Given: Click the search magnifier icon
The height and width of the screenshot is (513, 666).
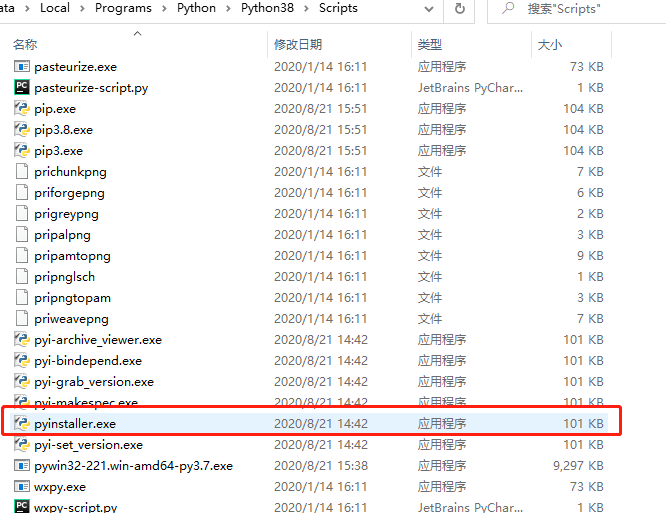Looking at the screenshot, I should click(x=508, y=8).
